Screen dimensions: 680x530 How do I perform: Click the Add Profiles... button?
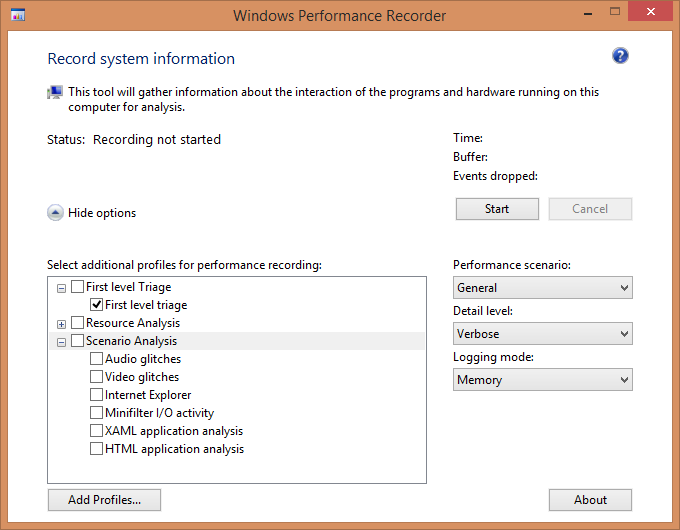104,500
